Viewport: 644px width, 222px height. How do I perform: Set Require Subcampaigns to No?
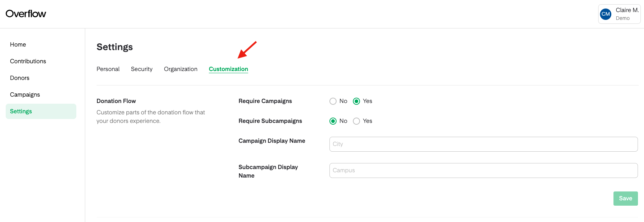click(x=333, y=121)
